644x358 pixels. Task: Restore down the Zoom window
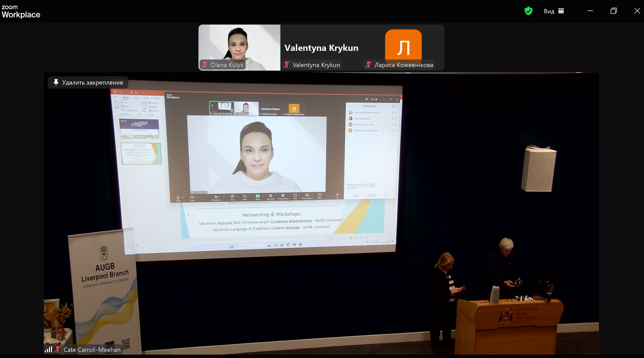click(x=614, y=11)
